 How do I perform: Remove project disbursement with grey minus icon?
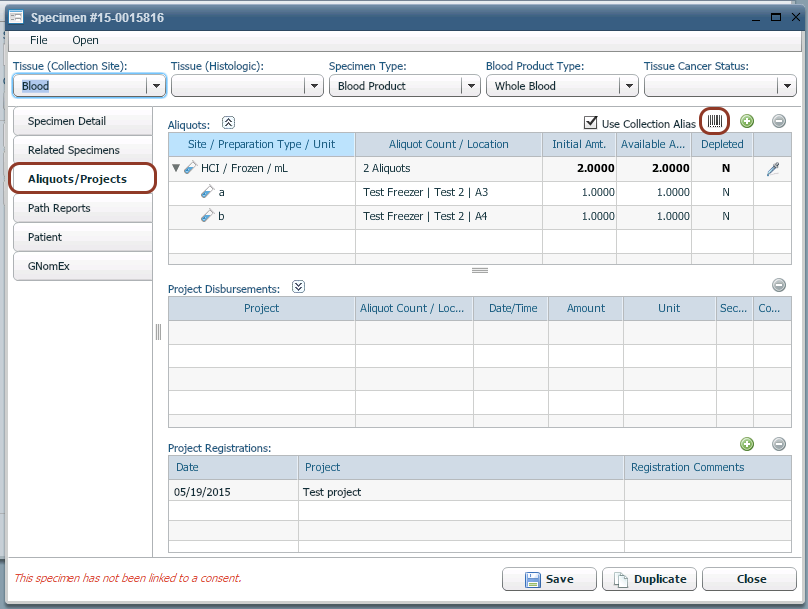[x=779, y=285]
